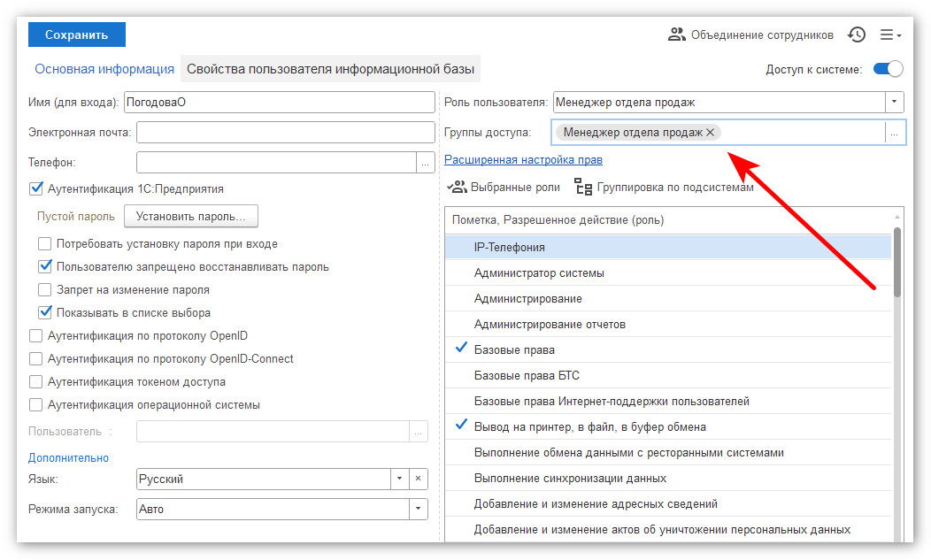Toggle the Доступ к системе switch

(x=888, y=70)
